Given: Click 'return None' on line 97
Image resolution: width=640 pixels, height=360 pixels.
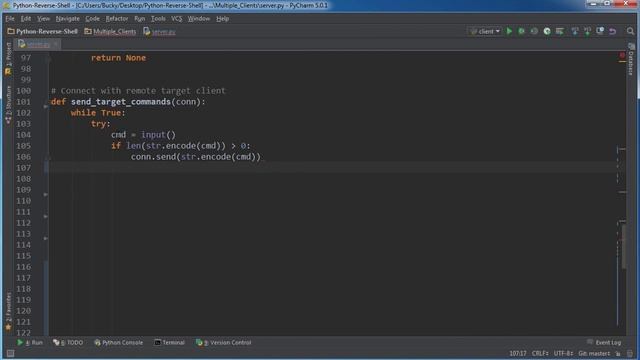Looking at the screenshot, I should click(118, 58).
